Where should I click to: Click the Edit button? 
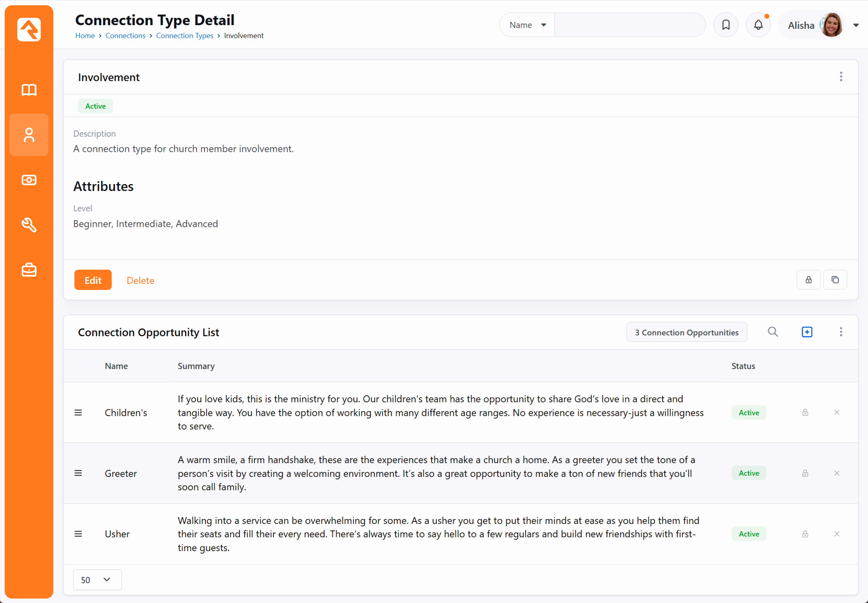click(93, 280)
